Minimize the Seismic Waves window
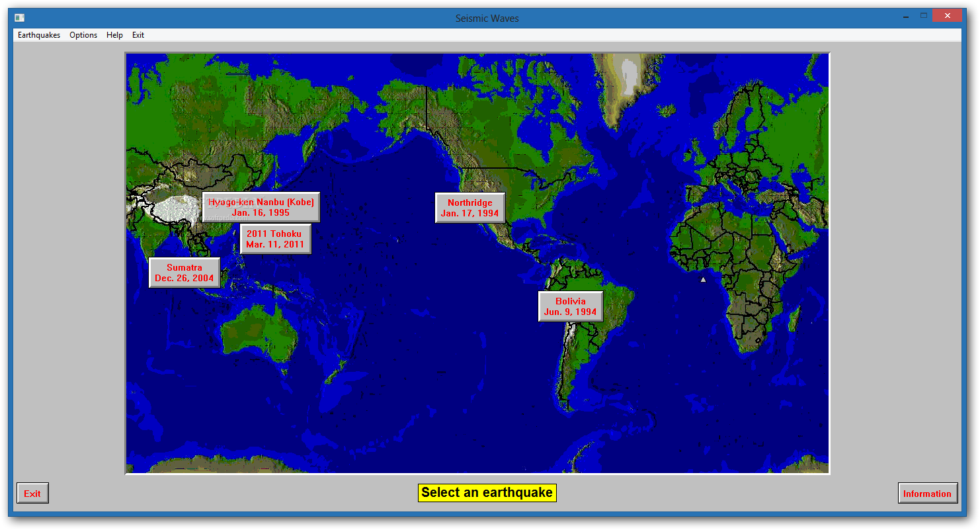The width and height of the screenshot is (980, 530). tap(905, 15)
